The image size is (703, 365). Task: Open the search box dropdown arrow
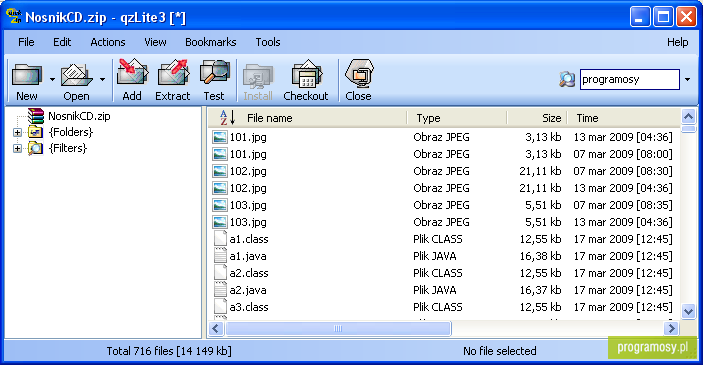click(687, 80)
